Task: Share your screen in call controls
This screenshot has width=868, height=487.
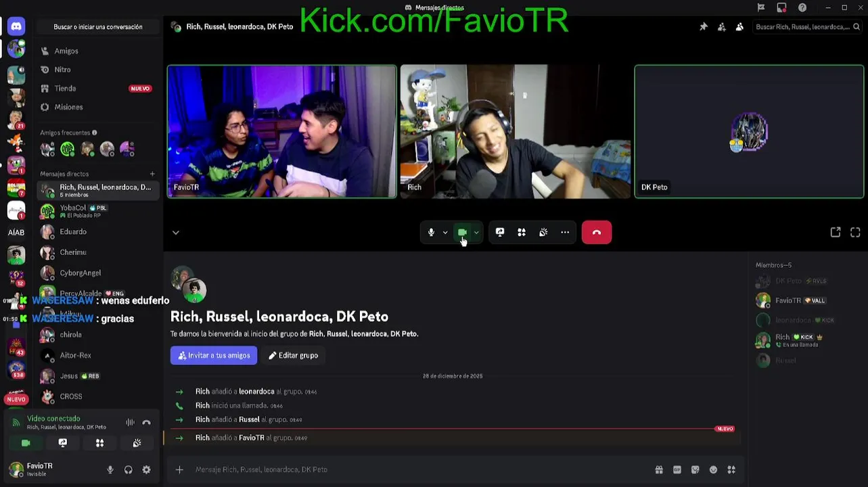Action: click(x=500, y=232)
